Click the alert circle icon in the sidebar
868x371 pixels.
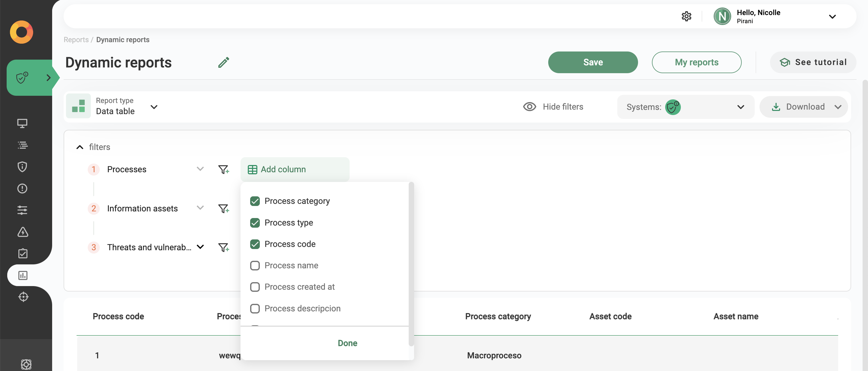[x=22, y=188]
